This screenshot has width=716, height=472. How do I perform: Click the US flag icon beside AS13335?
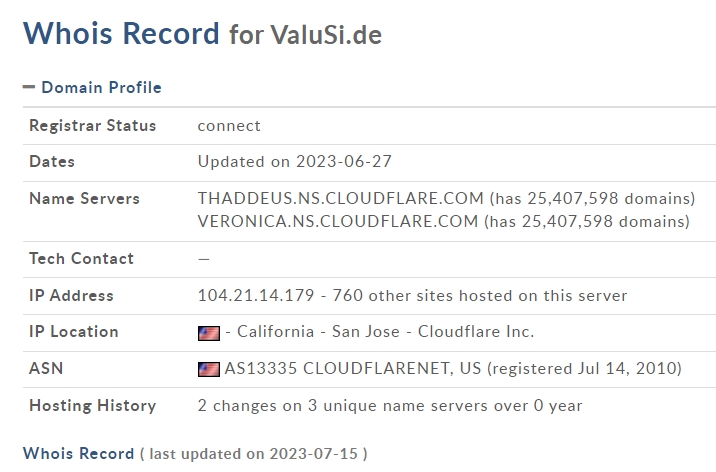tap(209, 369)
